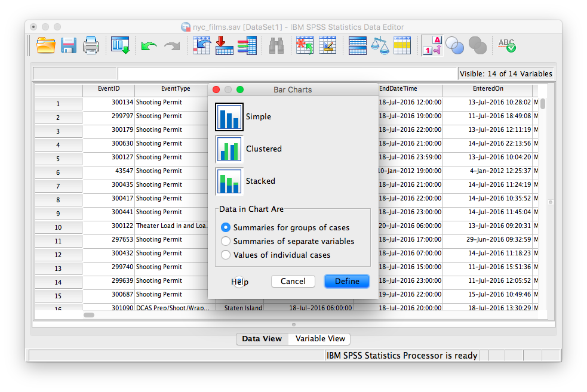Select EventID column header
The width and height of the screenshot is (587, 392).
(x=109, y=89)
